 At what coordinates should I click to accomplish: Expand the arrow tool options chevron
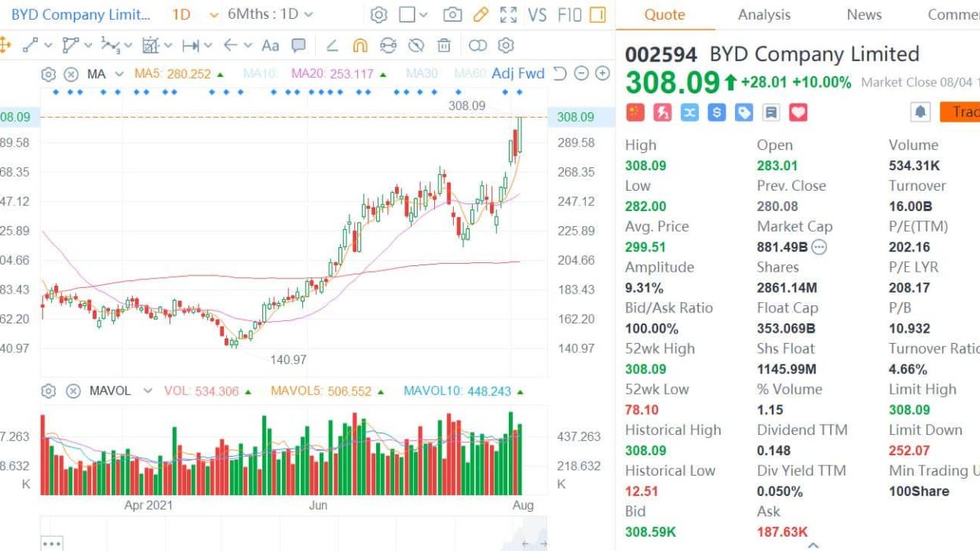[x=248, y=46]
